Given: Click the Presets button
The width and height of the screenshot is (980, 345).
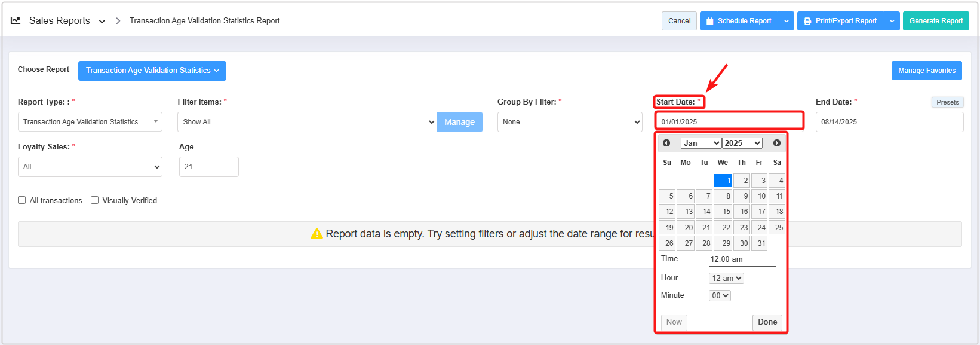Looking at the screenshot, I should (947, 102).
